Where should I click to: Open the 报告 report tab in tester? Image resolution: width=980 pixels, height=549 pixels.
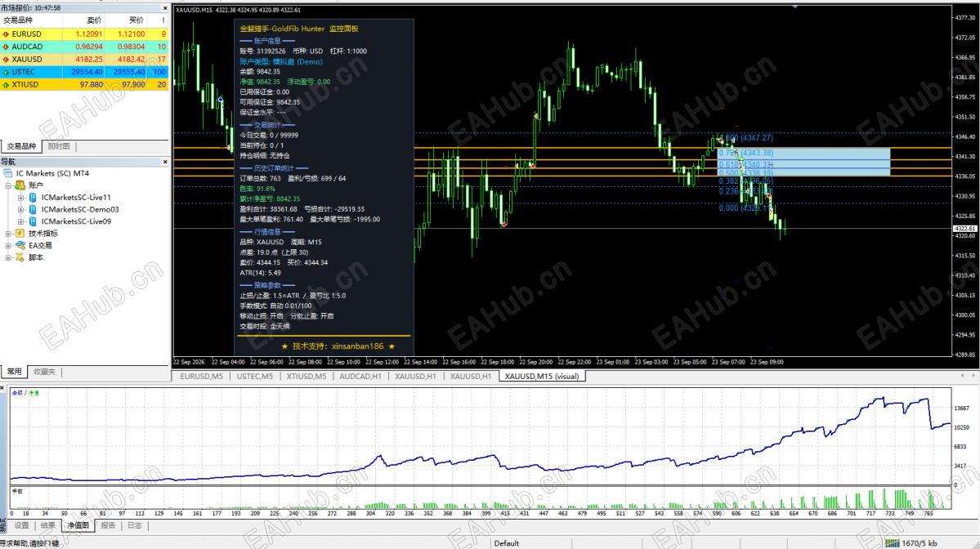click(108, 526)
